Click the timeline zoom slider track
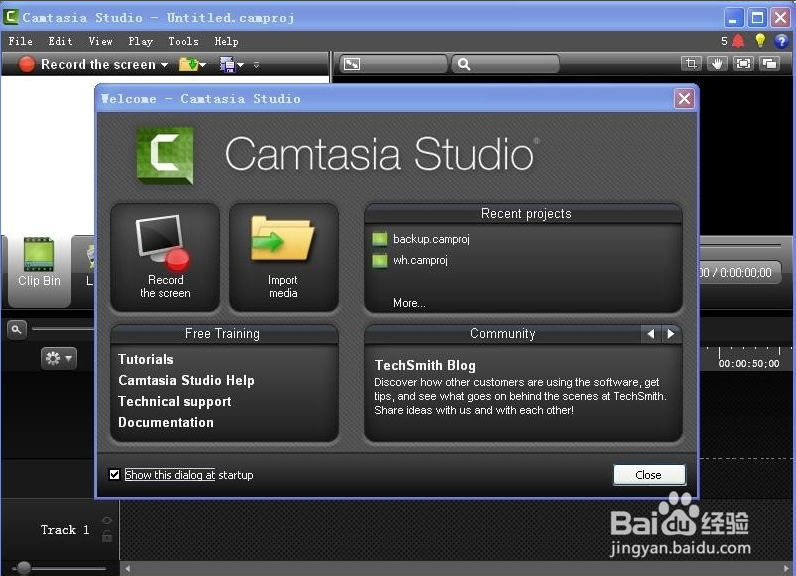796x576 pixels. 63,329
